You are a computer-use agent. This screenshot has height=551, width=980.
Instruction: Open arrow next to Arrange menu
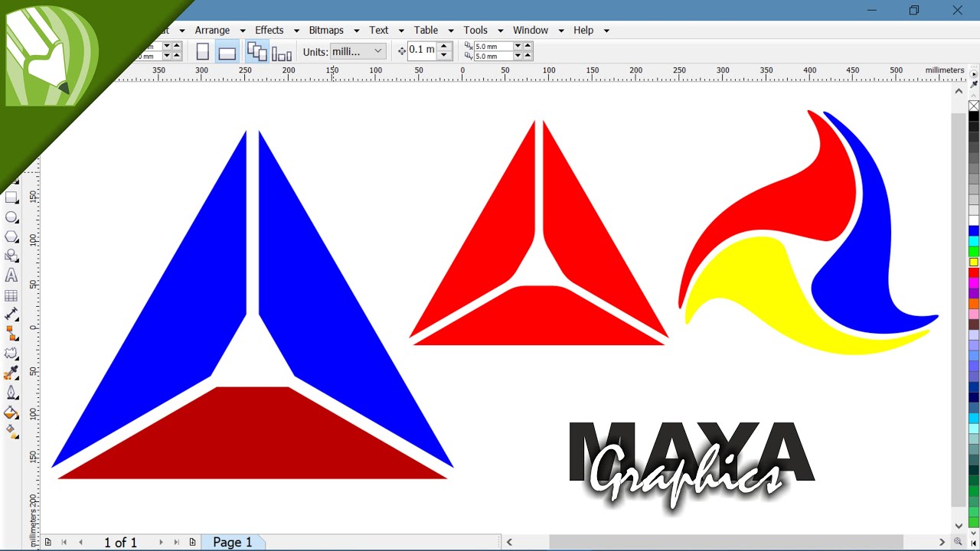click(243, 31)
